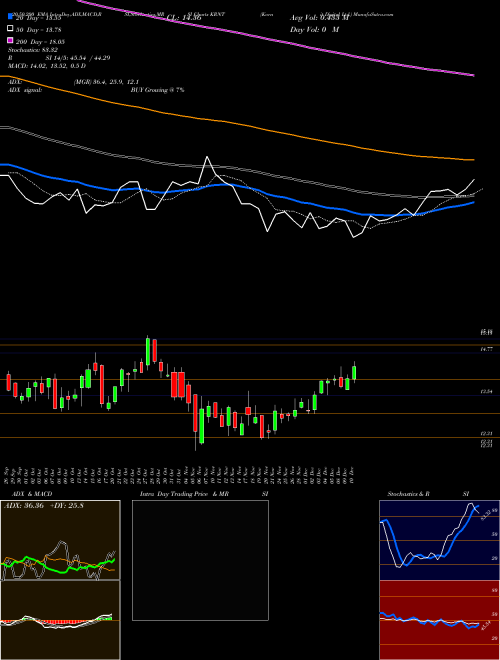
Task: Select the '200 Day = 18.05' legend text
Action: click(40, 42)
